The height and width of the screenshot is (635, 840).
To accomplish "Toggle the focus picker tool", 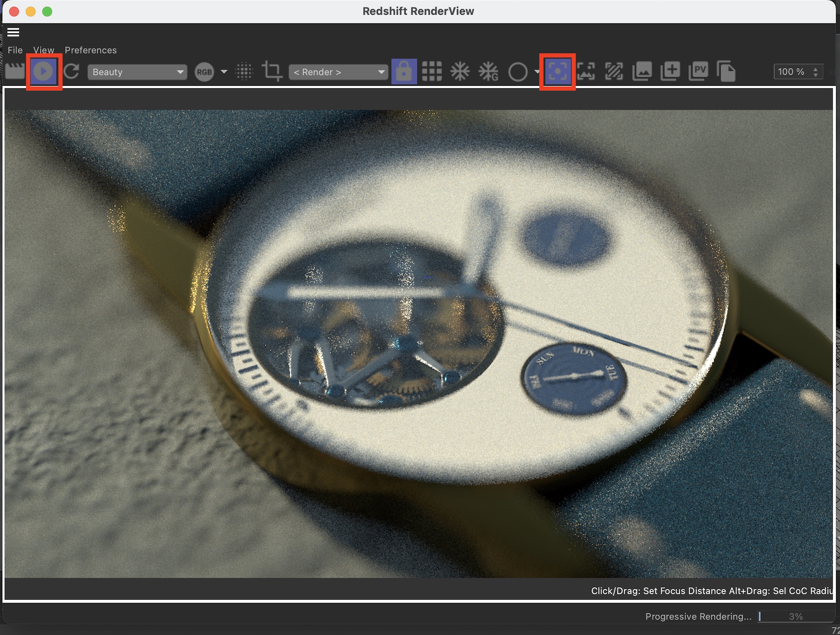I will [x=557, y=71].
